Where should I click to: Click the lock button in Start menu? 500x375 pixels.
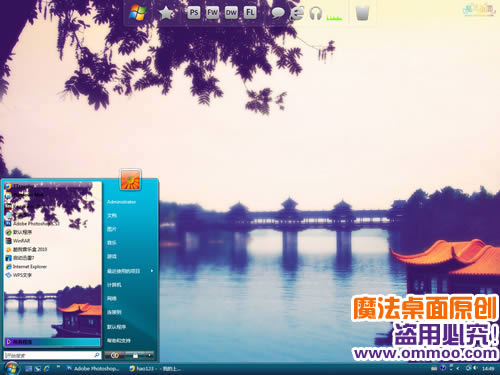click(x=135, y=355)
